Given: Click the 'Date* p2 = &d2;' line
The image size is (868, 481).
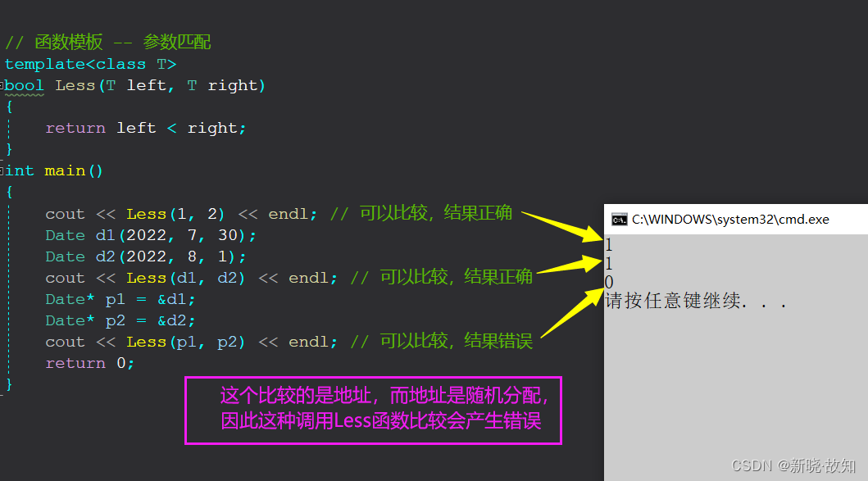Looking at the screenshot, I should pos(120,320).
